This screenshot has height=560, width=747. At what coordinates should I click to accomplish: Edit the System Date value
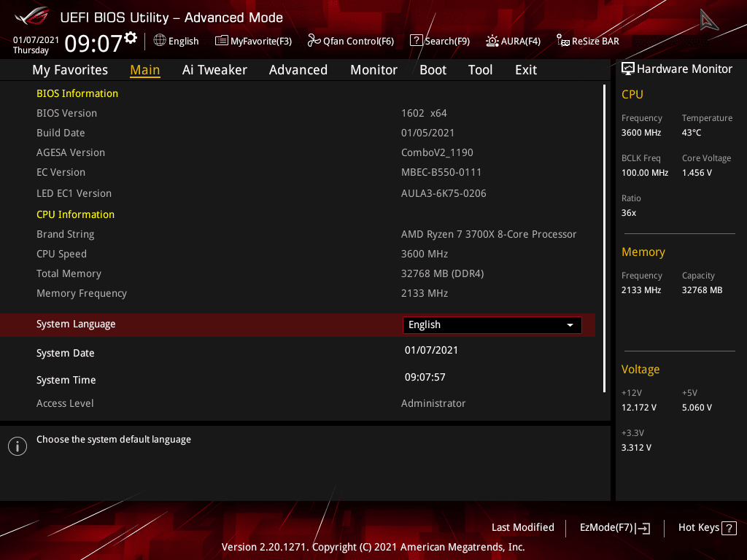coord(431,351)
